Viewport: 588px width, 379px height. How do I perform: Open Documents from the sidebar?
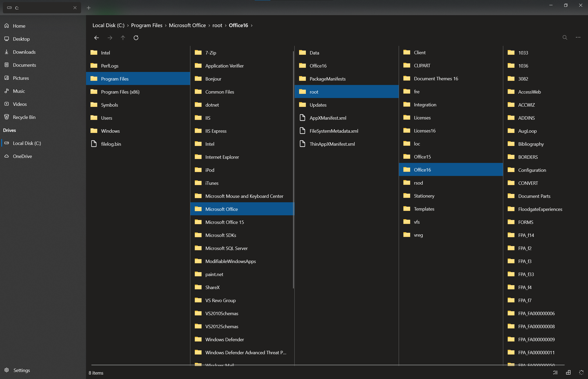click(43, 65)
